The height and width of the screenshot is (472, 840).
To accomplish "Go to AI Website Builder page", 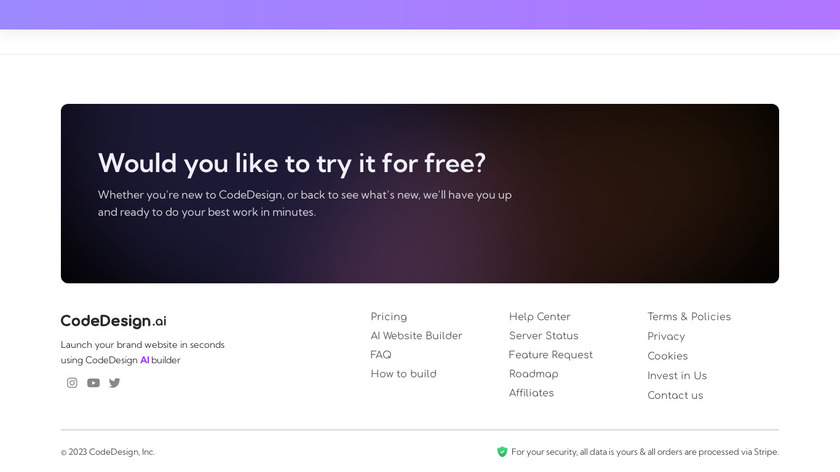I will [x=416, y=336].
